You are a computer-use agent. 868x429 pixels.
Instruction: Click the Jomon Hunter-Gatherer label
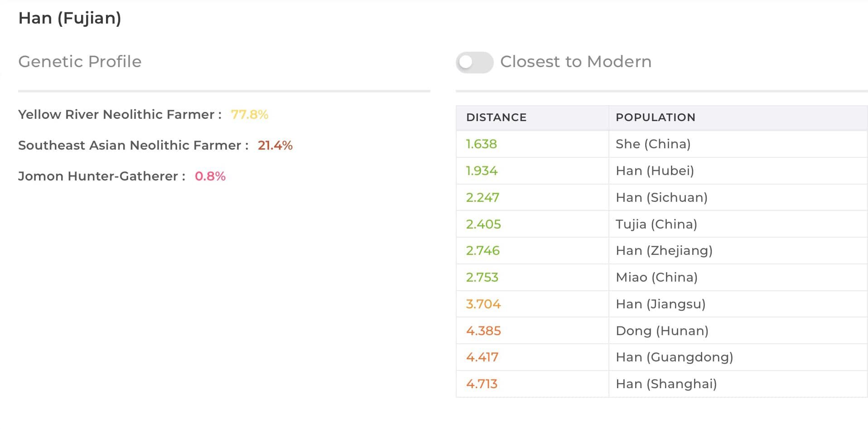click(x=98, y=176)
